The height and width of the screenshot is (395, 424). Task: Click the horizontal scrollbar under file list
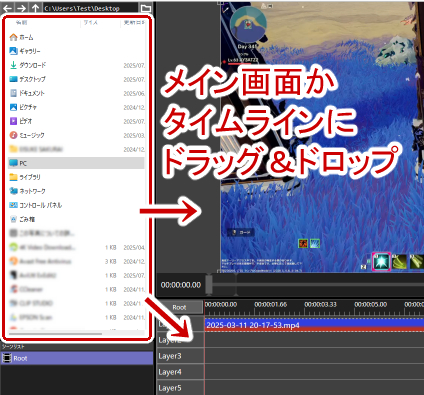pyautogui.click(x=55, y=334)
